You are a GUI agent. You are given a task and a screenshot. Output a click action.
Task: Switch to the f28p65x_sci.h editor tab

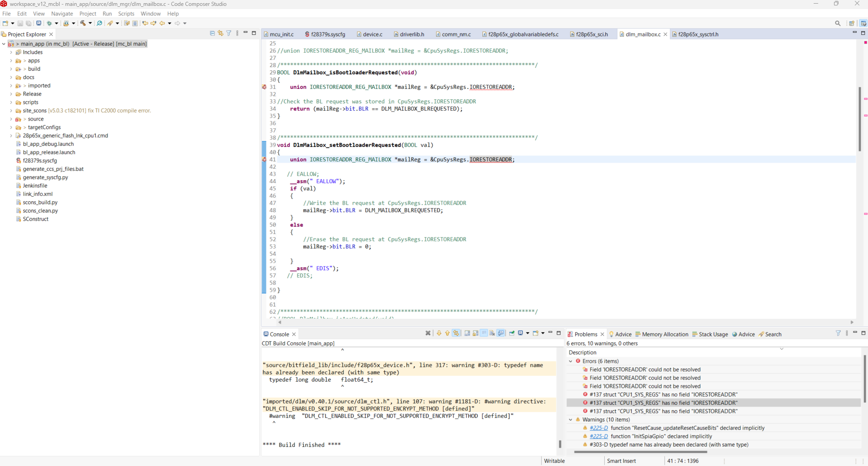point(591,34)
